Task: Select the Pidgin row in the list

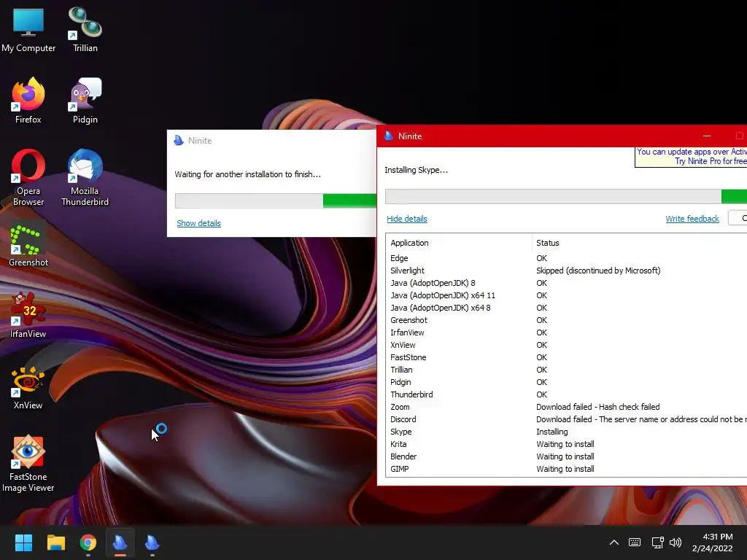Action: point(567,382)
